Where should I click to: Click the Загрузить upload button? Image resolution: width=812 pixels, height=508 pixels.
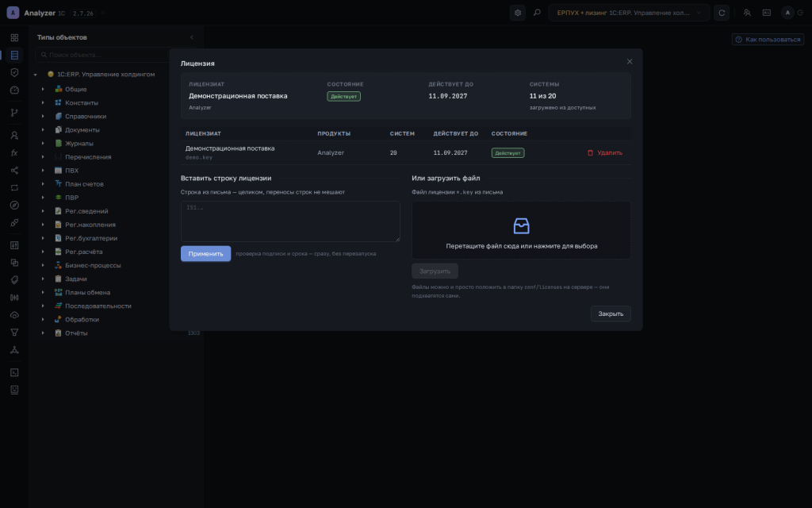(435, 271)
